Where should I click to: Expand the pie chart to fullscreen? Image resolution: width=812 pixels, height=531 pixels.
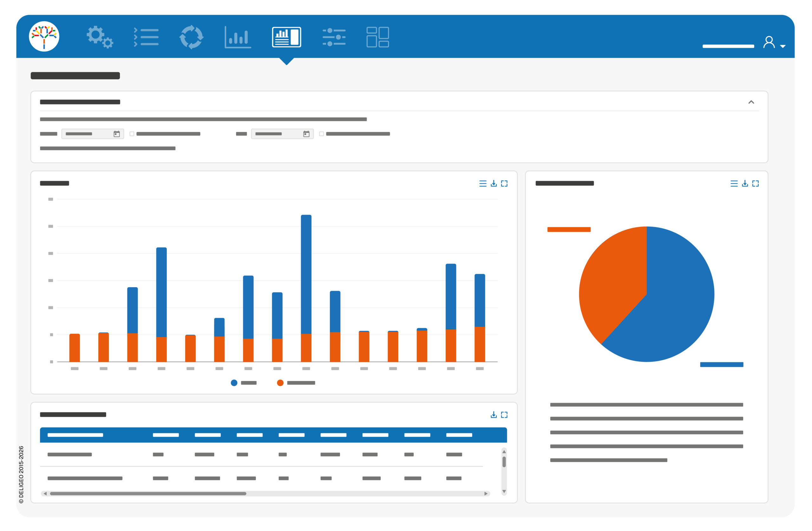(756, 184)
